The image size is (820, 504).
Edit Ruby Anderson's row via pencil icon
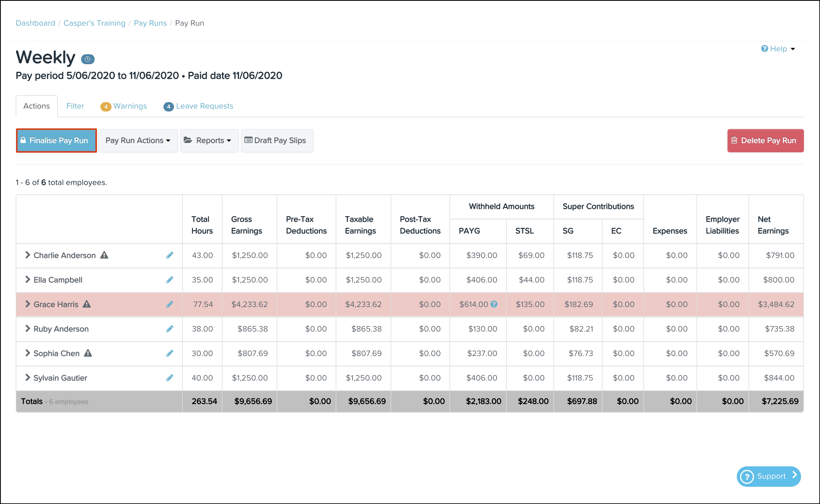click(170, 329)
